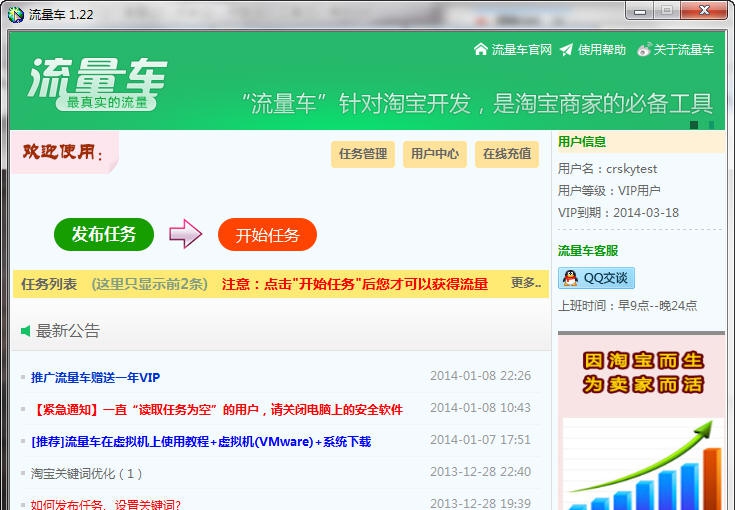The image size is (735, 510).
Task: Click the 因淘宝而生 为卖家而活 ad image
Action: (x=642, y=423)
